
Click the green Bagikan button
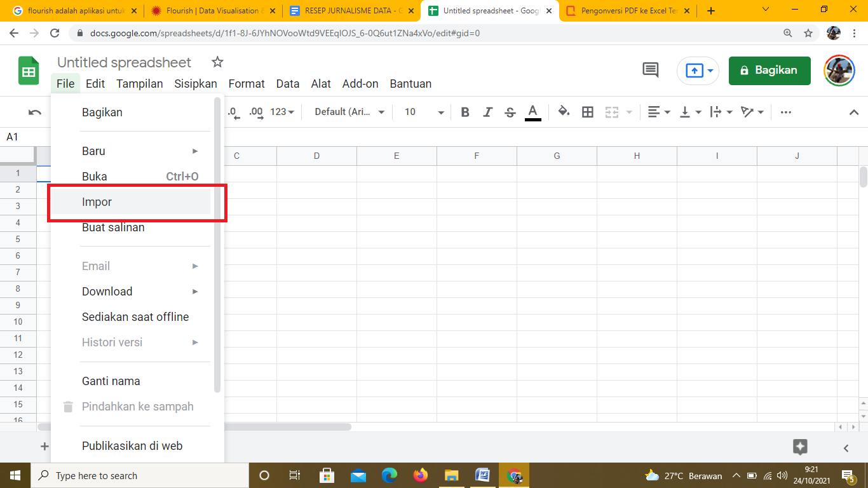(770, 71)
